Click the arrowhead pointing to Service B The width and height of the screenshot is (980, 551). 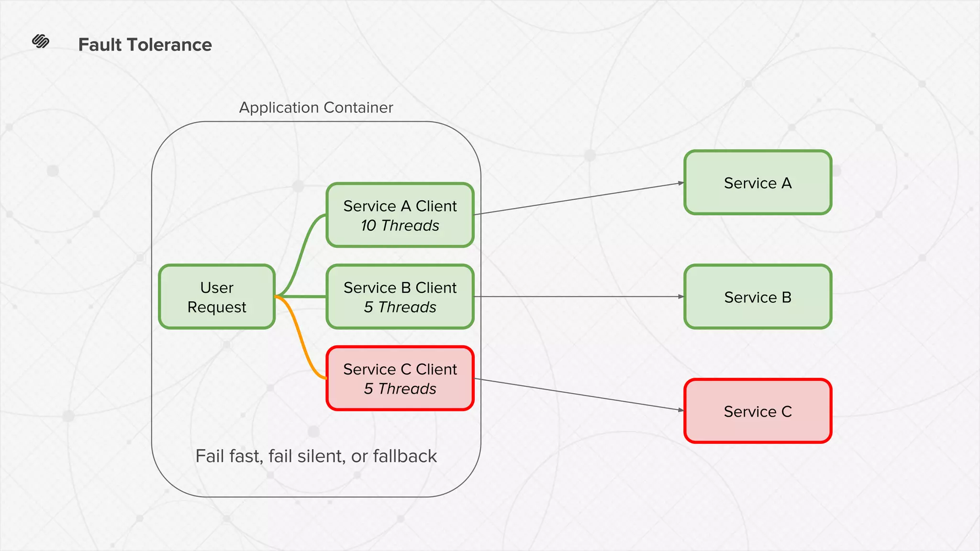click(x=681, y=297)
